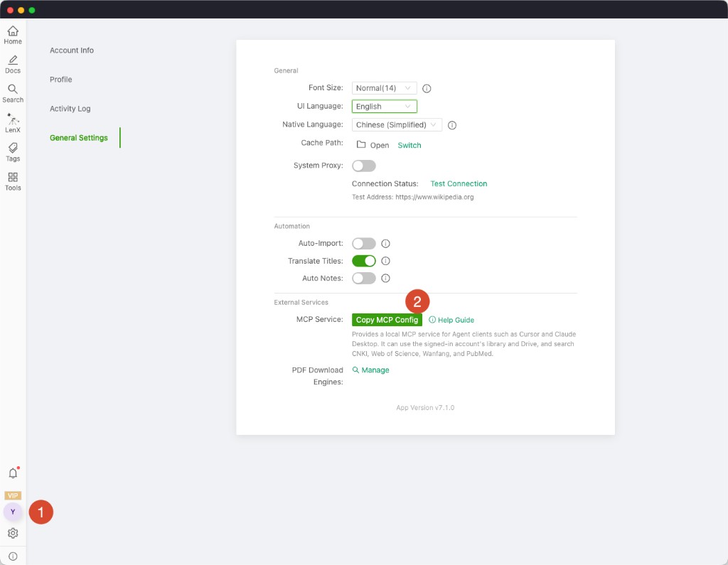Image resolution: width=728 pixels, height=565 pixels.
Task: Enable the Auto-Import switch
Action: (x=363, y=243)
